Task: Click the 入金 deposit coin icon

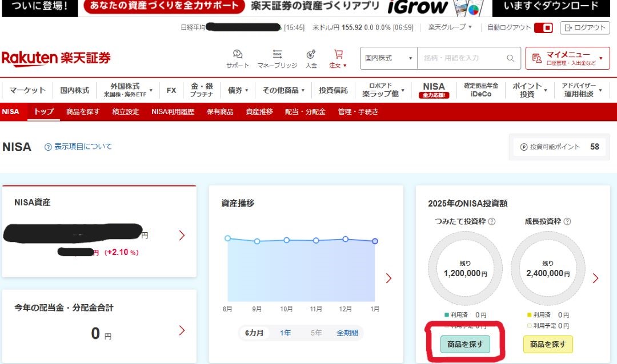Action: point(310,53)
